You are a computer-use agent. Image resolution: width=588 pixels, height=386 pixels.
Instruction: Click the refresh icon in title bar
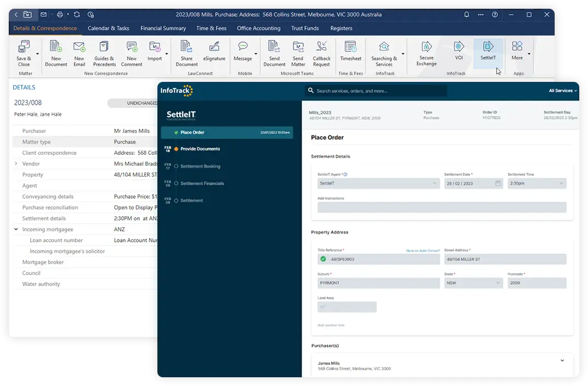(77, 15)
